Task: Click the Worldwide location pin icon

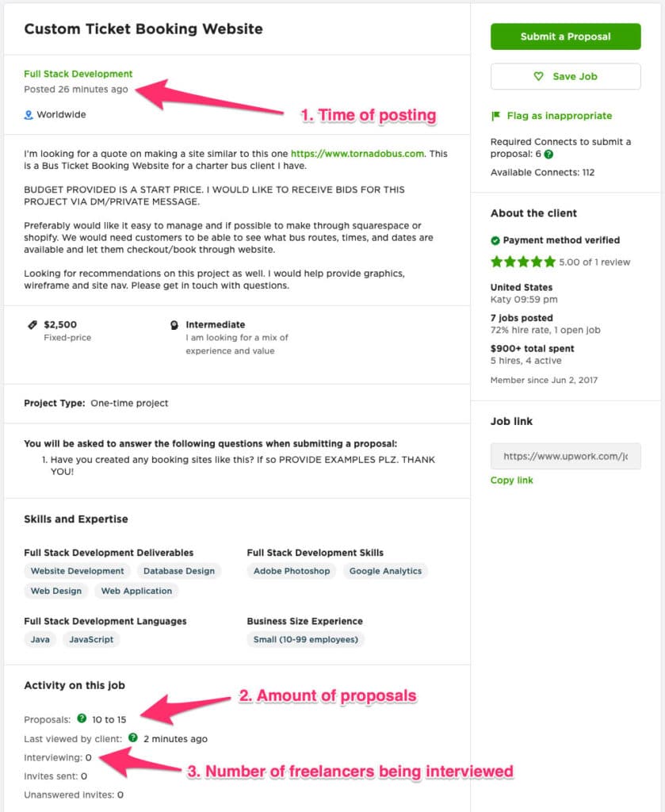Action: pyautogui.click(x=29, y=114)
